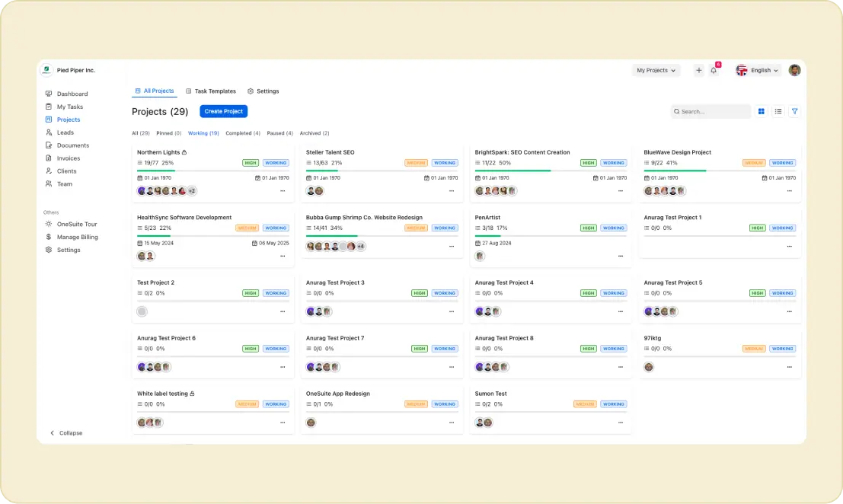Open Northern Lights card three-dot menu
Viewport: 843px width, 504px height.
[283, 191]
